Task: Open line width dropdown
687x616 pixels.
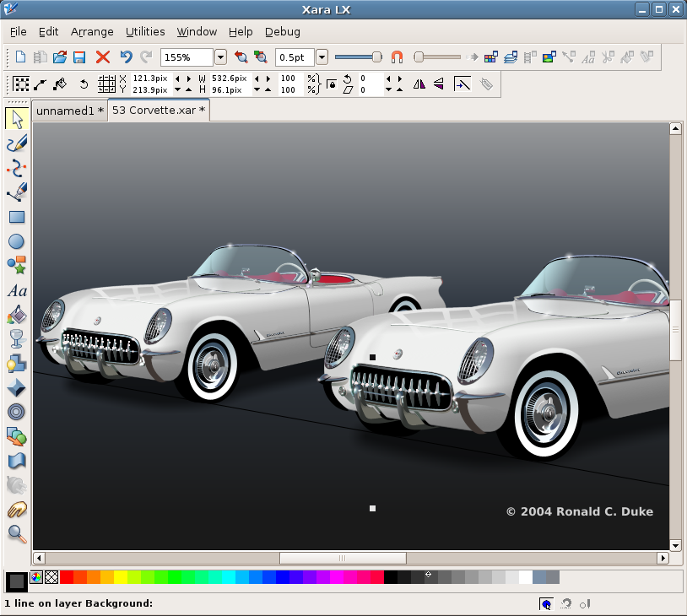Action: pyautogui.click(x=322, y=57)
